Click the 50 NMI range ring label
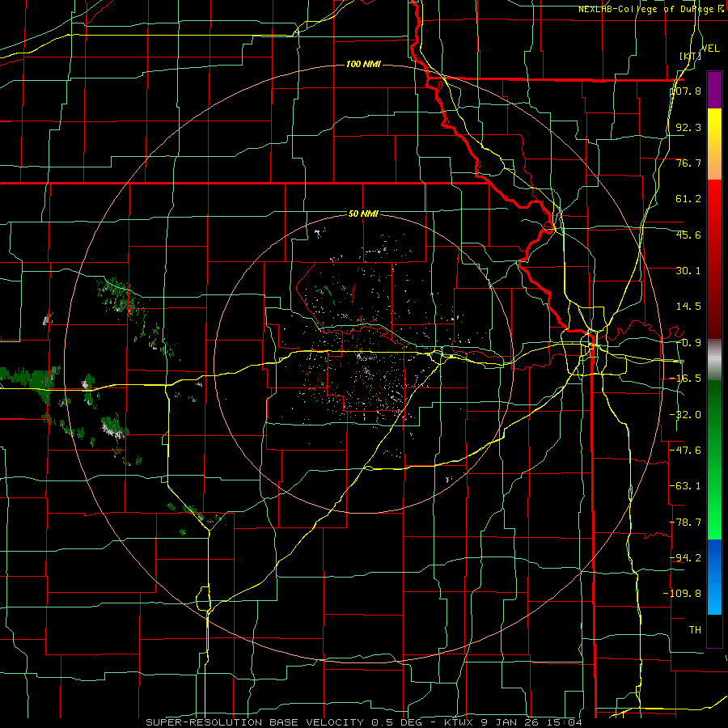 (x=363, y=214)
